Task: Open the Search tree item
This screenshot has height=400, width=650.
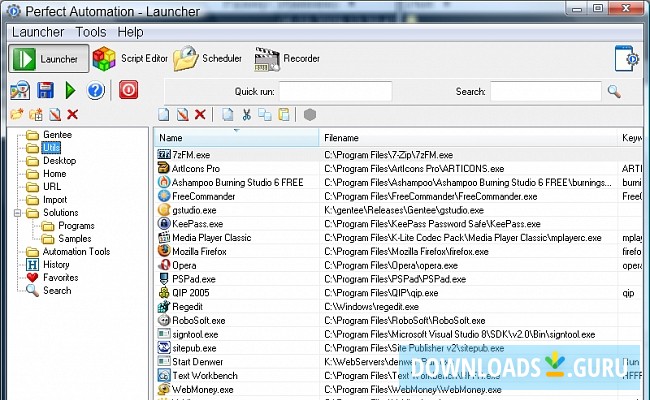Action: click(57, 291)
